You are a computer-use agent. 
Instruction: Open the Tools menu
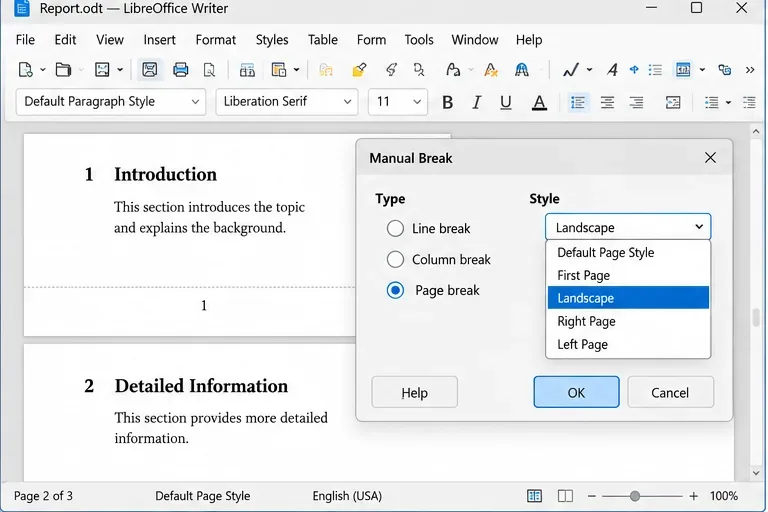pyautogui.click(x=419, y=40)
